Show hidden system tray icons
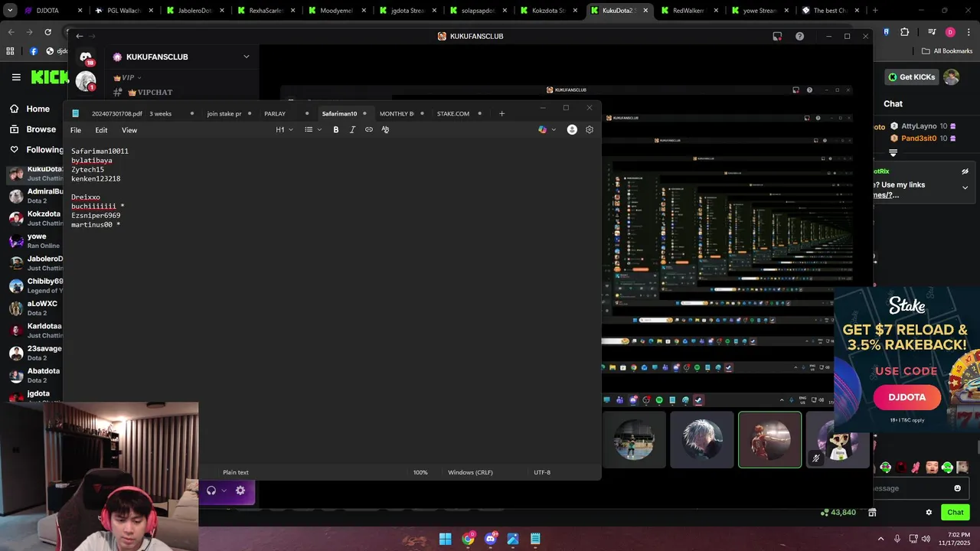The image size is (980, 551). 880,539
